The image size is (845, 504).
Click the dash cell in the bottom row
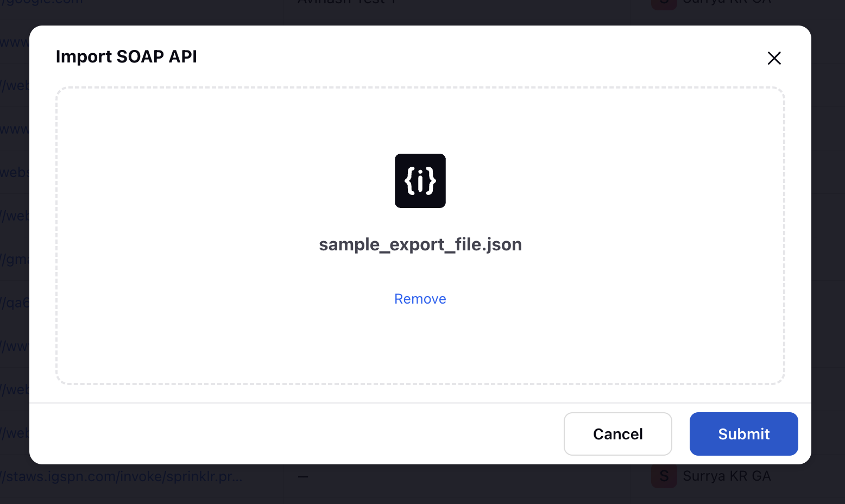[x=303, y=477]
